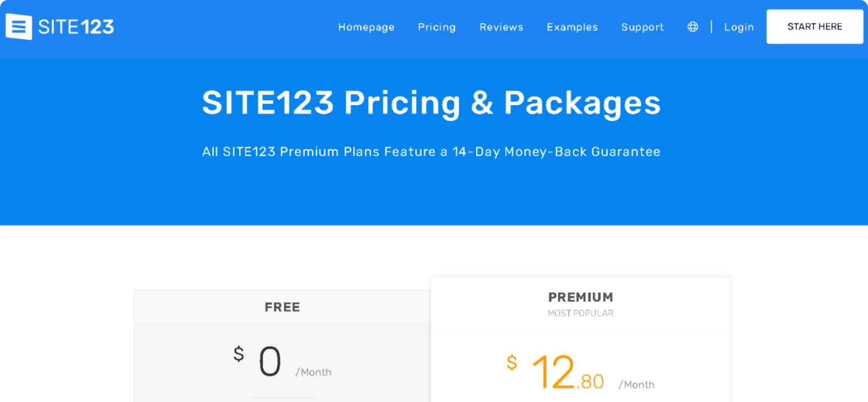Select the PREMIUM plan title
The image size is (868, 402).
580,297
